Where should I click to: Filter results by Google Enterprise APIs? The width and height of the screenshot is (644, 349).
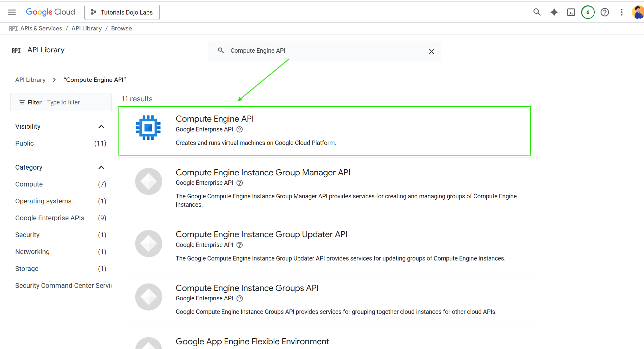click(x=50, y=218)
